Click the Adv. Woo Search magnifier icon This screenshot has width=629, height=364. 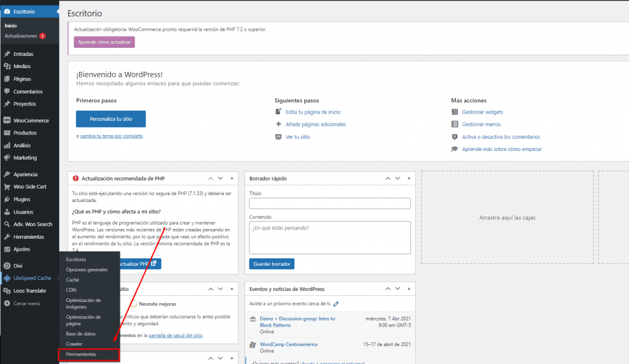7,224
